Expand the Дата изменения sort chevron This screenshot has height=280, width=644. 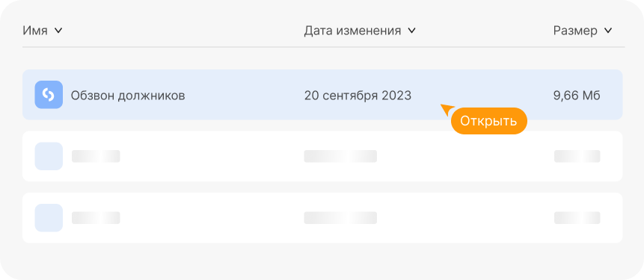(x=411, y=31)
